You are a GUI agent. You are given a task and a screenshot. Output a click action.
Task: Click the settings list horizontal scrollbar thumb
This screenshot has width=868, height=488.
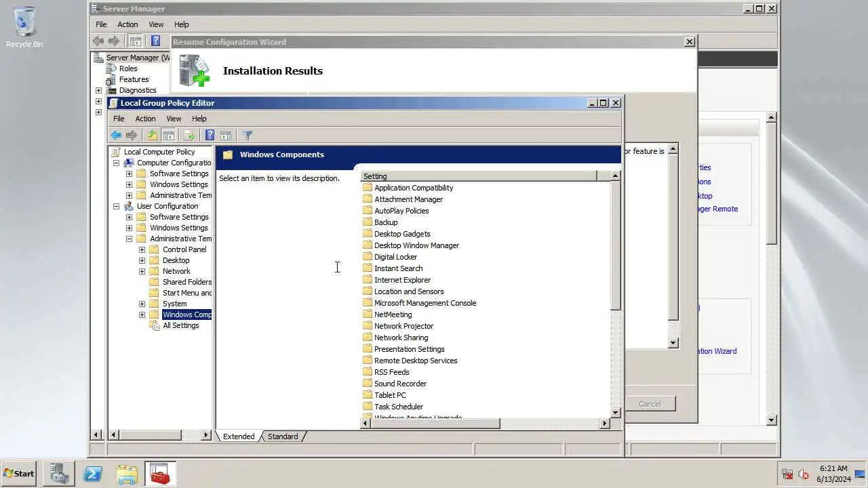435,424
